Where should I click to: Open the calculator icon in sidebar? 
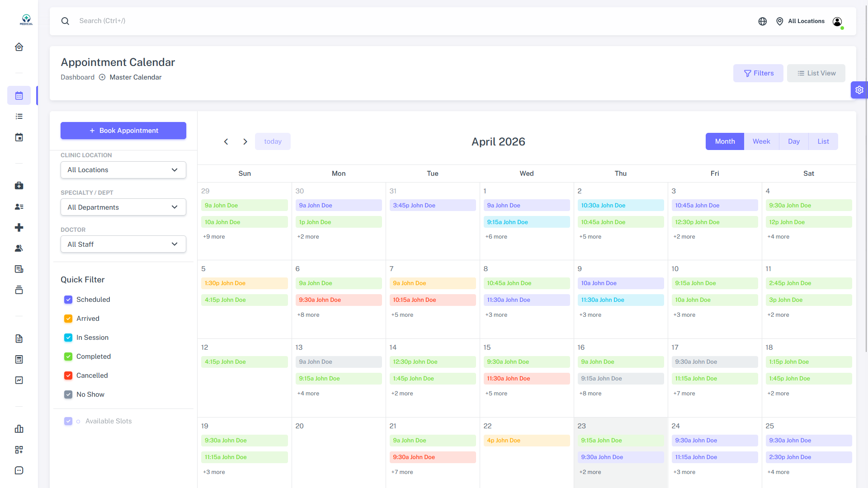pos(19,359)
